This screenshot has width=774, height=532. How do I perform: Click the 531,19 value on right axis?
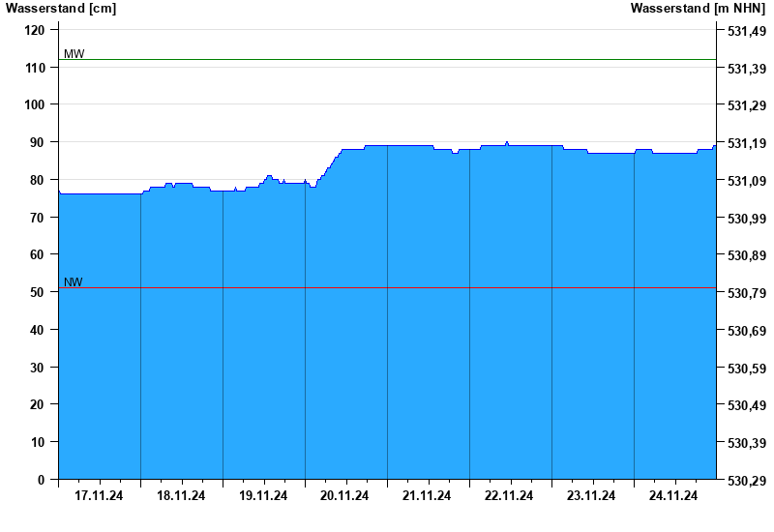tap(747, 143)
